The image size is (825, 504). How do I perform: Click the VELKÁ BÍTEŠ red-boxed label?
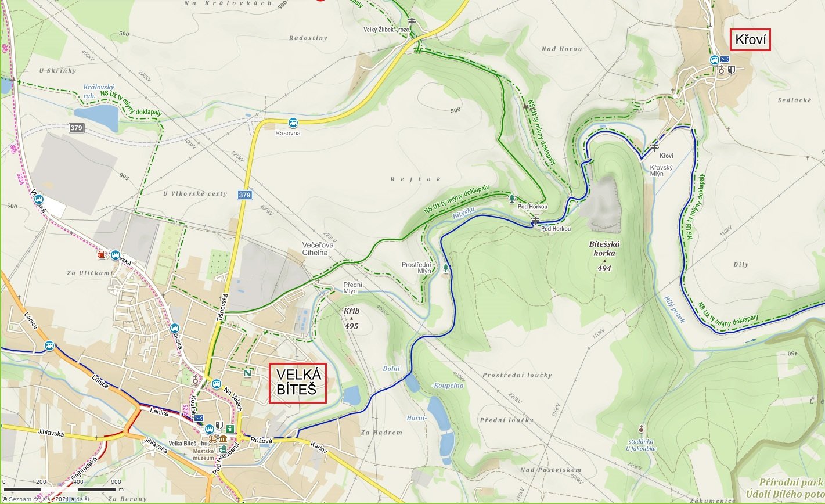[298, 383]
